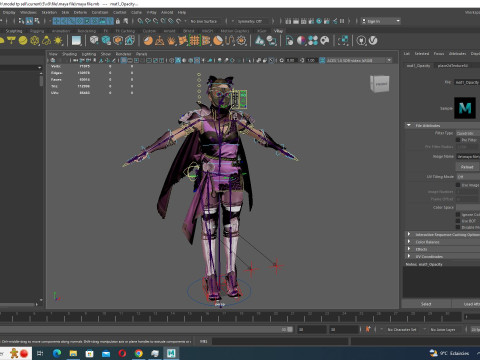480x360 pixels.
Task: Click the white cube proxy shelf icon
Action: point(94,41)
